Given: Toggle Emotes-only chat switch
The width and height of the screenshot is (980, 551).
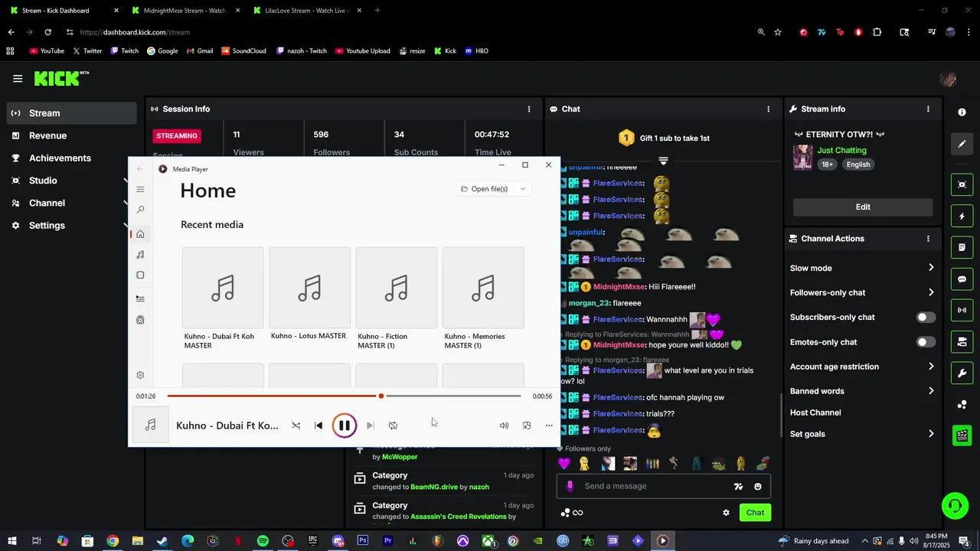Looking at the screenshot, I should [926, 342].
